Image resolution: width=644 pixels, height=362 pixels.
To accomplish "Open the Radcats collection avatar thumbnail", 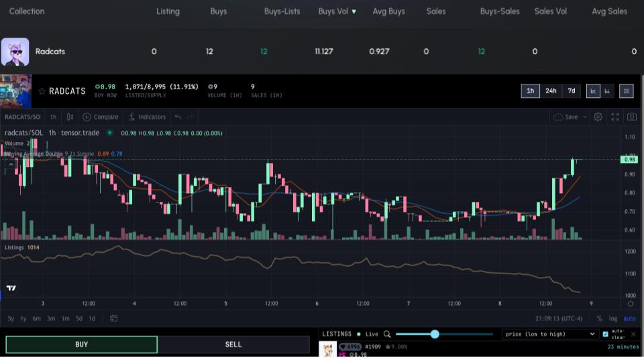I will click(x=15, y=52).
